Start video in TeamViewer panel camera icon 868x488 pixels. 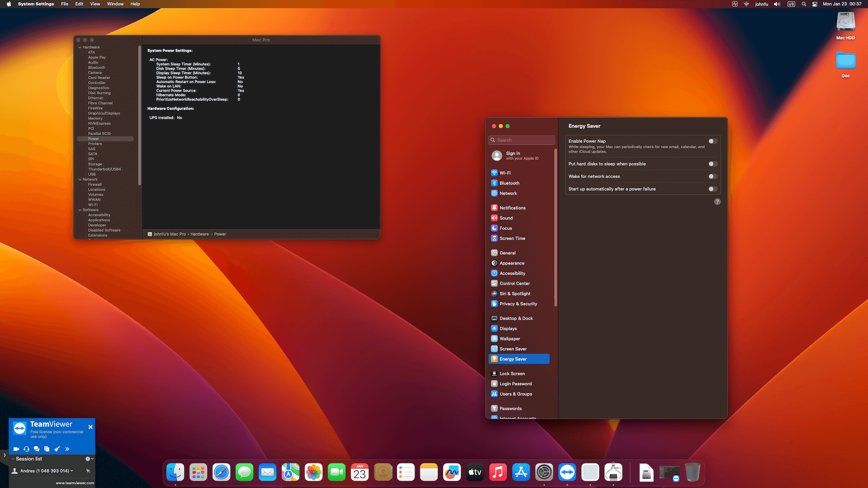tap(16, 449)
